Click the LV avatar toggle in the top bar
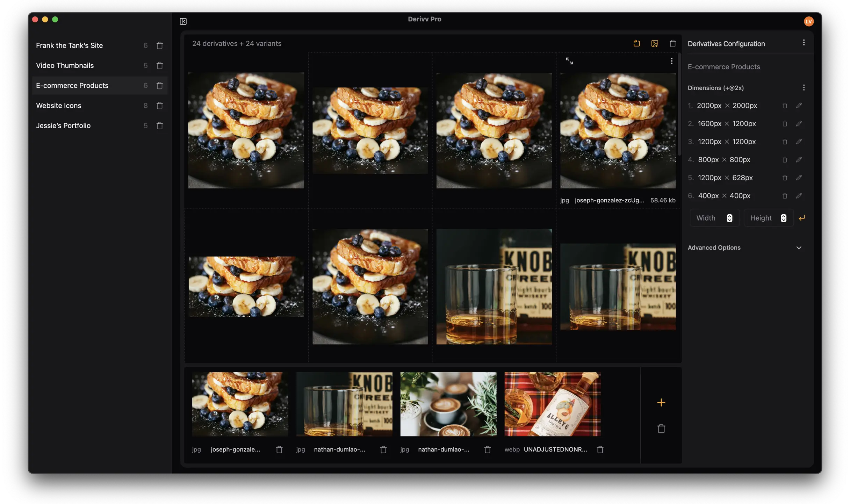The width and height of the screenshot is (850, 504). point(808,21)
